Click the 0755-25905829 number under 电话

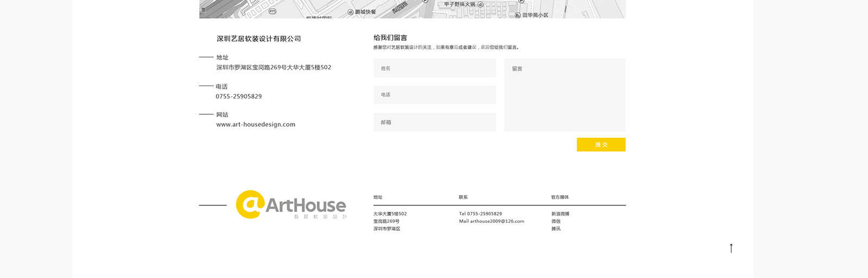(x=239, y=96)
